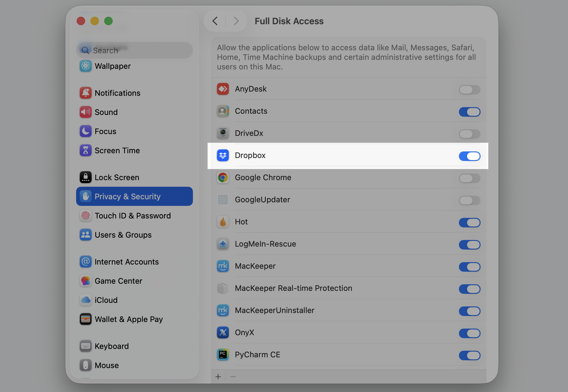Click the Touch ID fingerprint icon
The height and width of the screenshot is (392, 568).
pos(86,216)
